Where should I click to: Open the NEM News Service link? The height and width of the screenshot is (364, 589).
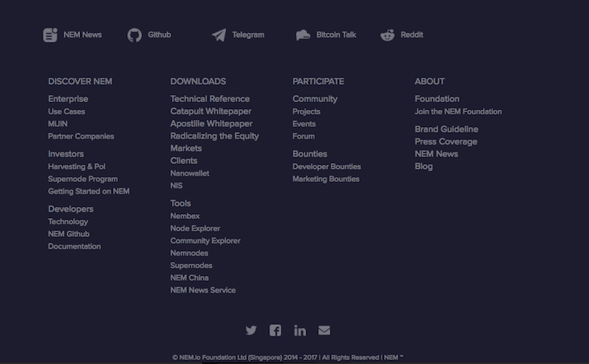point(203,290)
